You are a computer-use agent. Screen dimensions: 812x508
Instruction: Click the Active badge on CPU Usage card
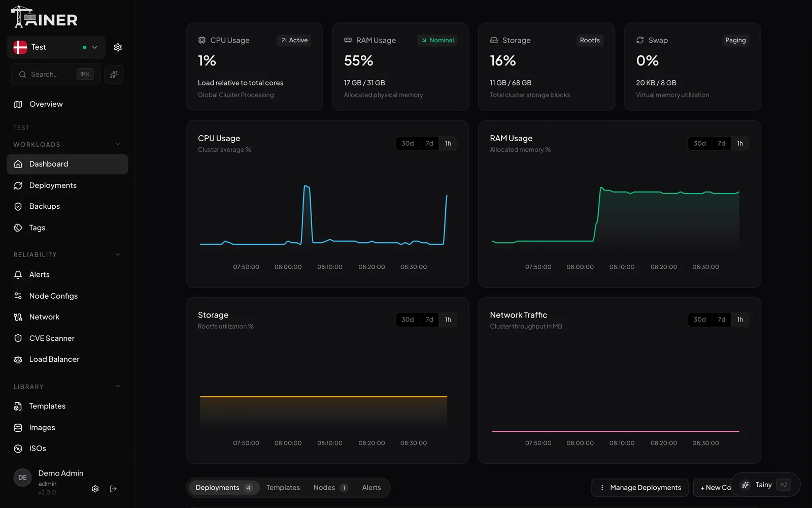pyautogui.click(x=294, y=40)
